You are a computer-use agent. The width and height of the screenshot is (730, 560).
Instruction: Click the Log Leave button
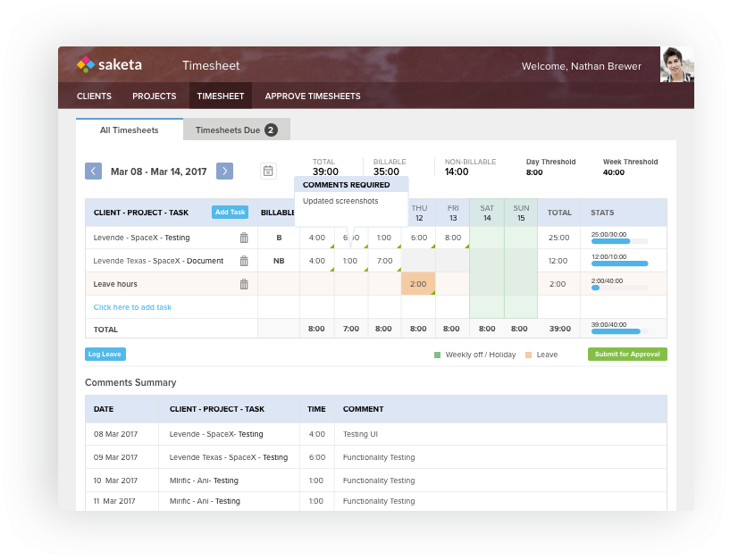pyautogui.click(x=105, y=354)
